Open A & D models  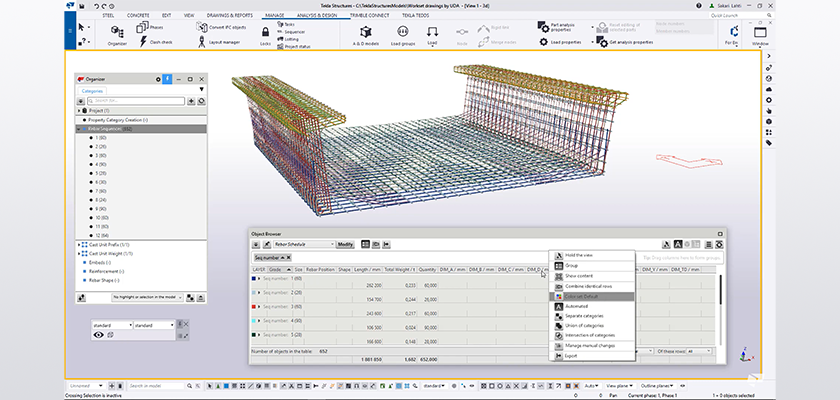(366, 36)
